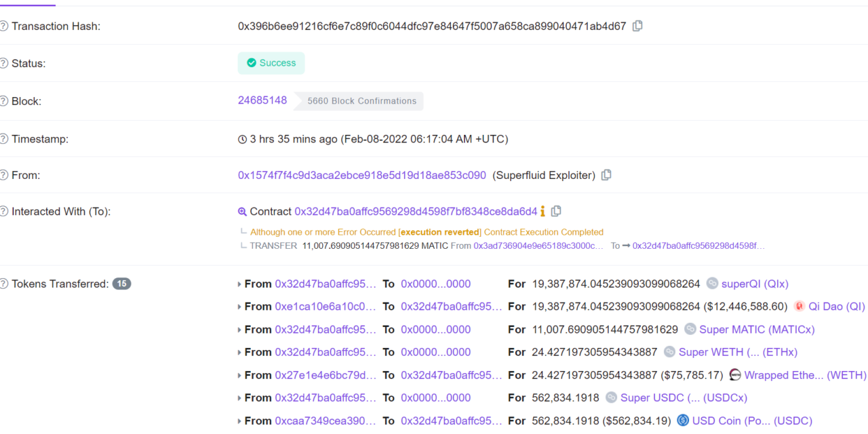This screenshot has height=434, width=868.
Task: Copy the transaction hash
Action: [x=637, y=25]
